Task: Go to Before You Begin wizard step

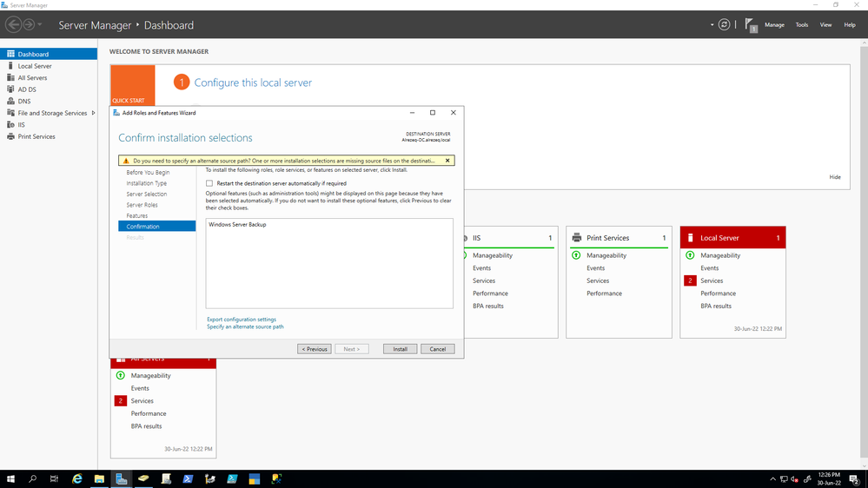Action: coord(148,173)
